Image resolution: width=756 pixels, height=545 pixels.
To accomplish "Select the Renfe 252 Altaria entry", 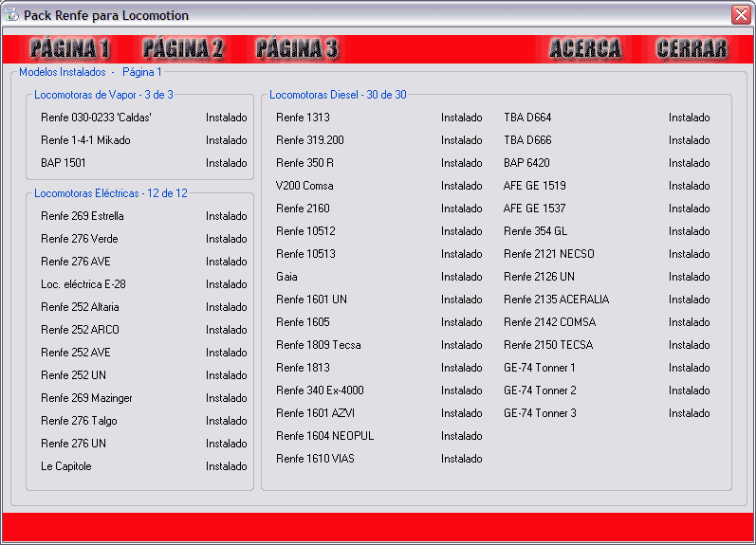I will pyautogui.click(x=80, y=307).
